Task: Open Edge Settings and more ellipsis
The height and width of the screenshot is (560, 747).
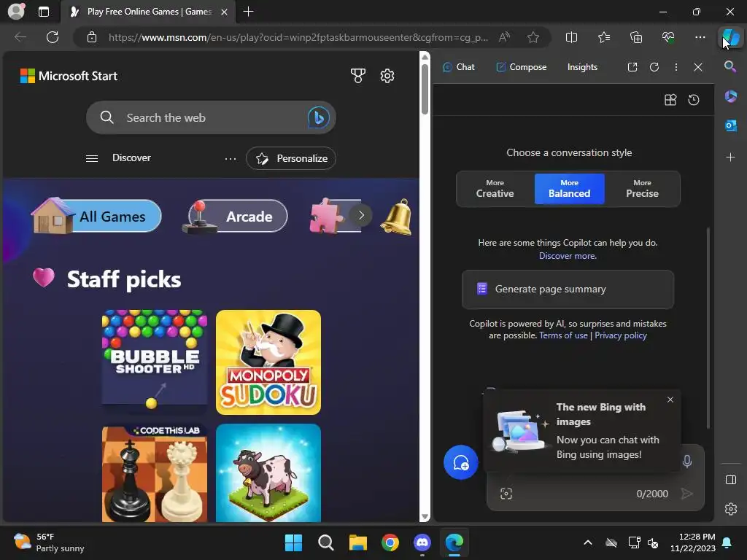Action: click(700, 37)
